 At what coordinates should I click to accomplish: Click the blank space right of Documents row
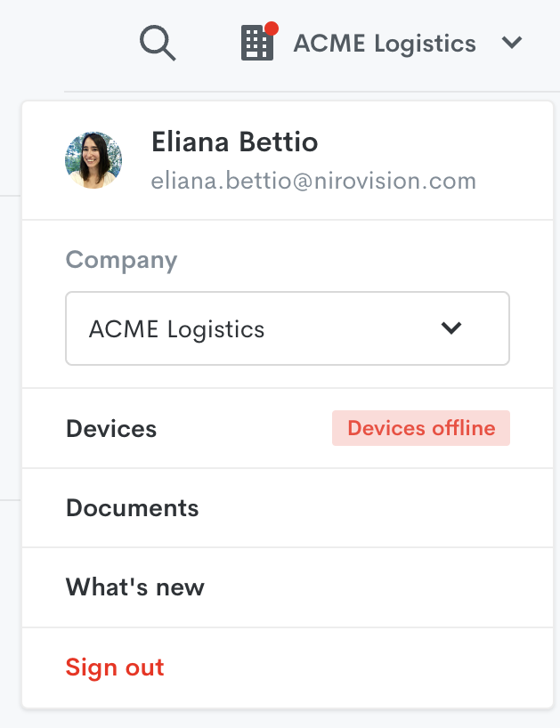point(374,508)
